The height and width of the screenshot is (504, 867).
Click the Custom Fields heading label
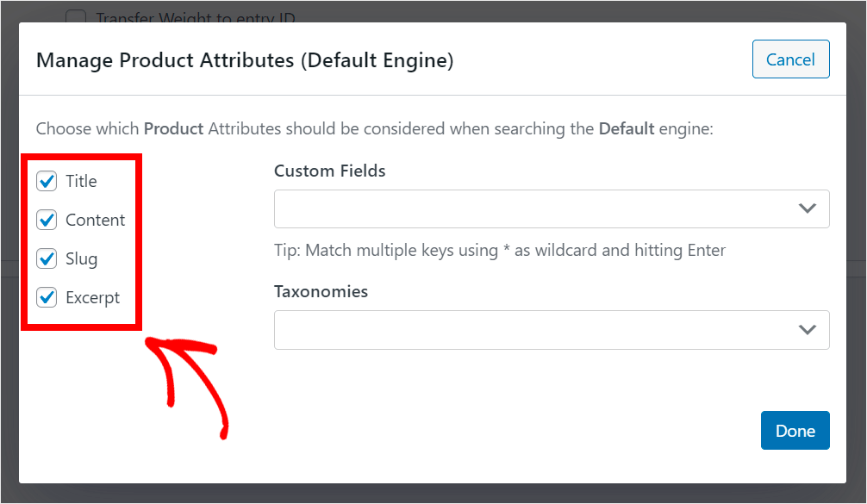[329, 171]
